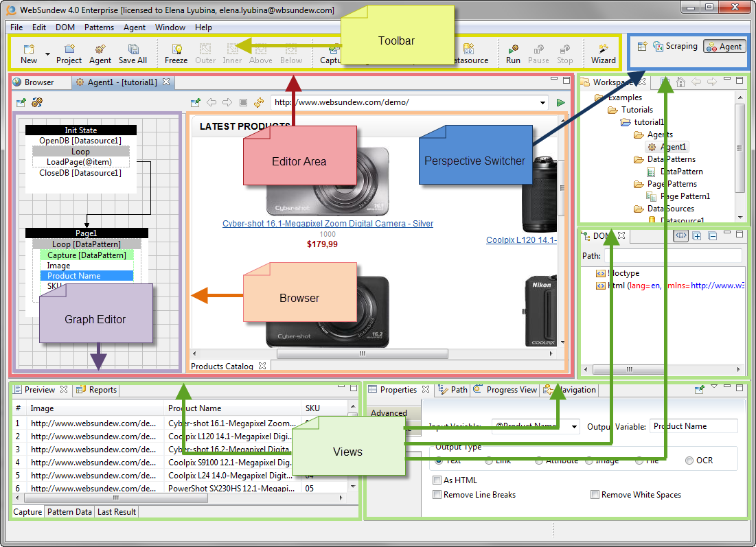Screen dimensions: 756x547
Task: Click the Save All toolbar icon
Action: [133, 49]
